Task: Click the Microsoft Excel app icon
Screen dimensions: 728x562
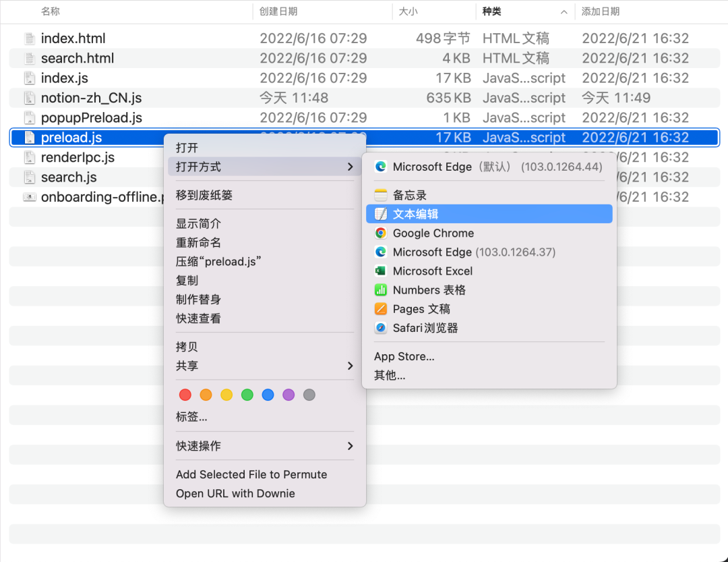Action: 381,271
